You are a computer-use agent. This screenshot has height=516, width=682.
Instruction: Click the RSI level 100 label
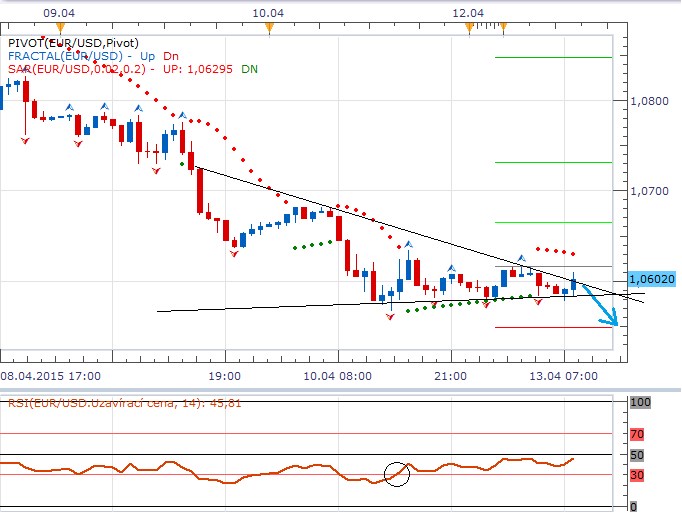point(639,402)
